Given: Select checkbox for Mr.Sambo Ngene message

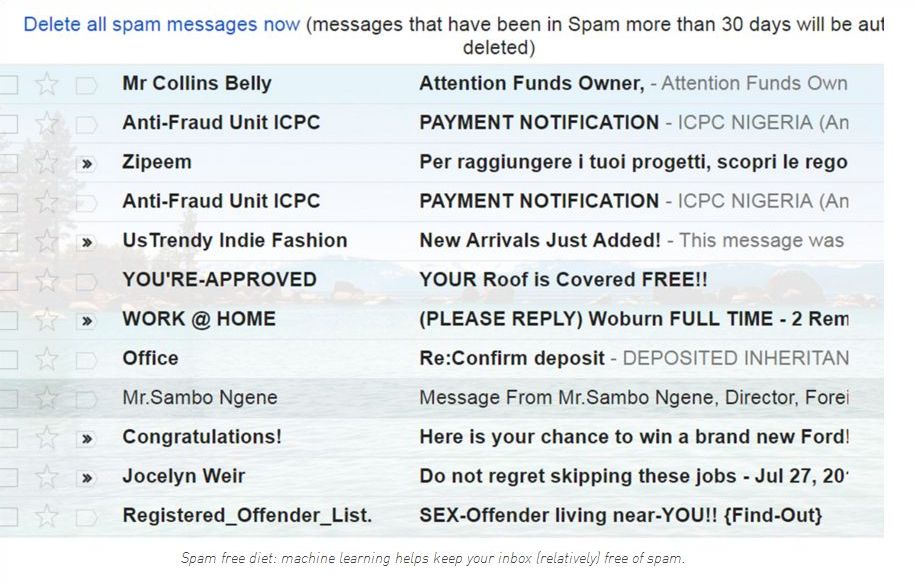Looking at the screenshot, I should pyautogui.click(x=8, y=399).
